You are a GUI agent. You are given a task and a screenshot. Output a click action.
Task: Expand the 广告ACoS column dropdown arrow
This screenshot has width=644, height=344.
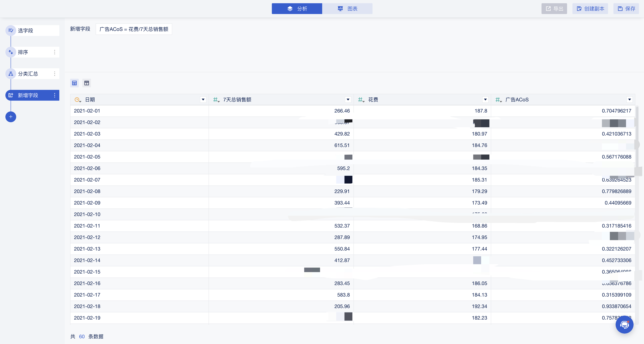point(629,100)
